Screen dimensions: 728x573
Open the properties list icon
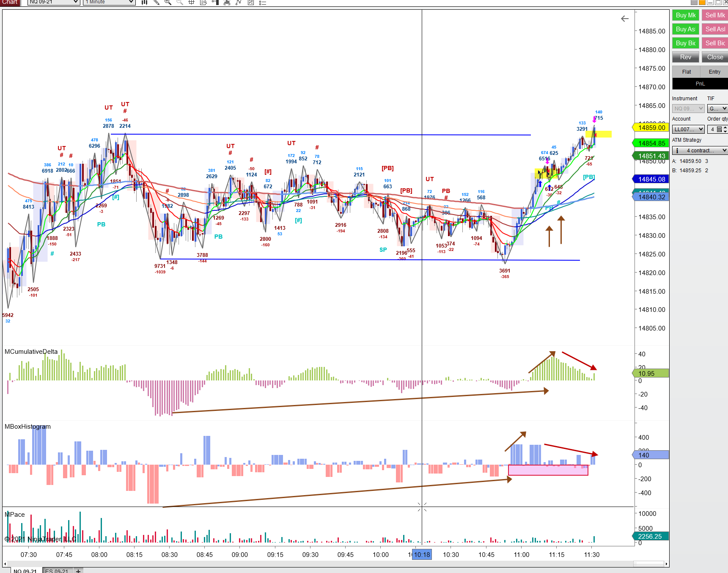[262, 2]
